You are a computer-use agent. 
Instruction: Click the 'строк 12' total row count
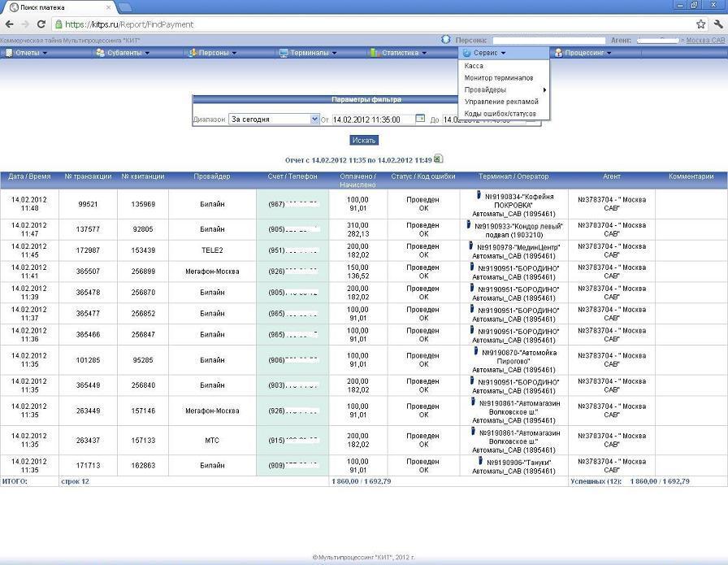pyautogui.click(x=76, y=481)
